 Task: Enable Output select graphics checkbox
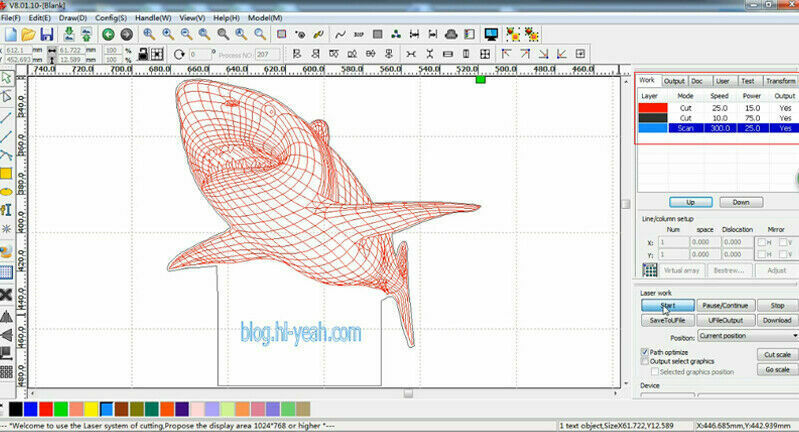pyautogui.click(x=645, y=361)
